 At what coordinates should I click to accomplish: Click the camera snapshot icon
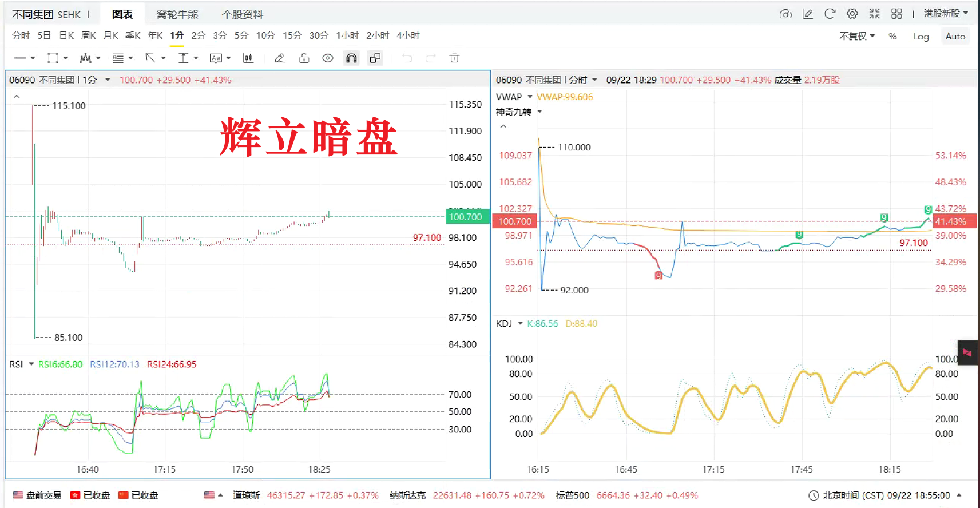point(785,14)
